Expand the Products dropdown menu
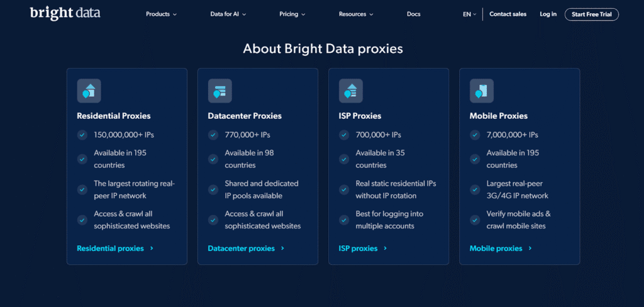The image size is (644, 307). (x=161, y=14)
